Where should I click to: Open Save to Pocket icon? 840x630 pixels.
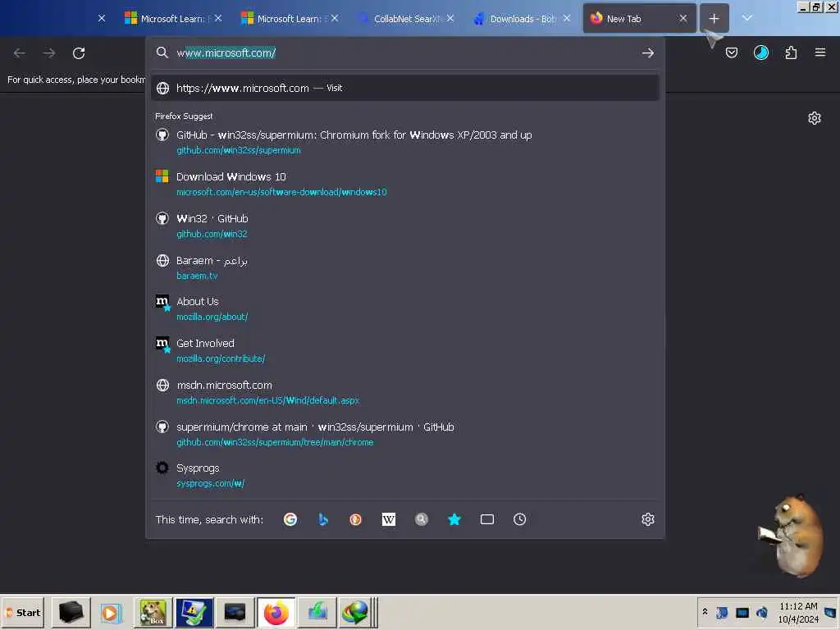[731, 52]
